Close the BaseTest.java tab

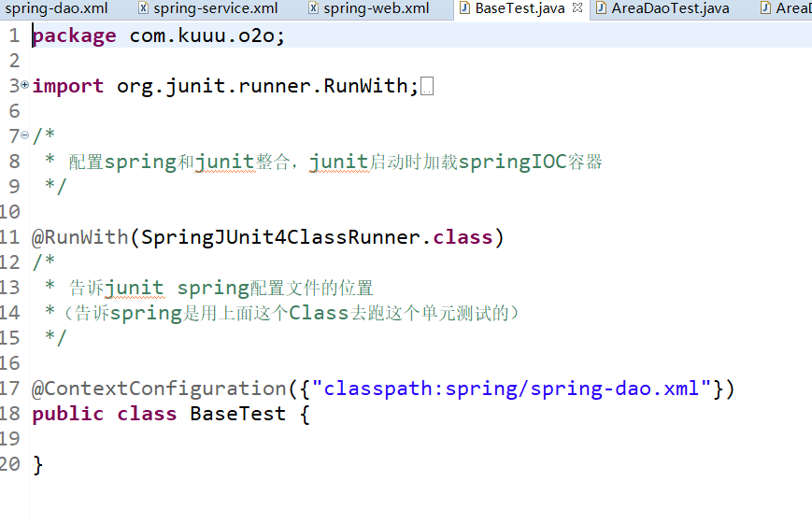click(x=577, y=7)
